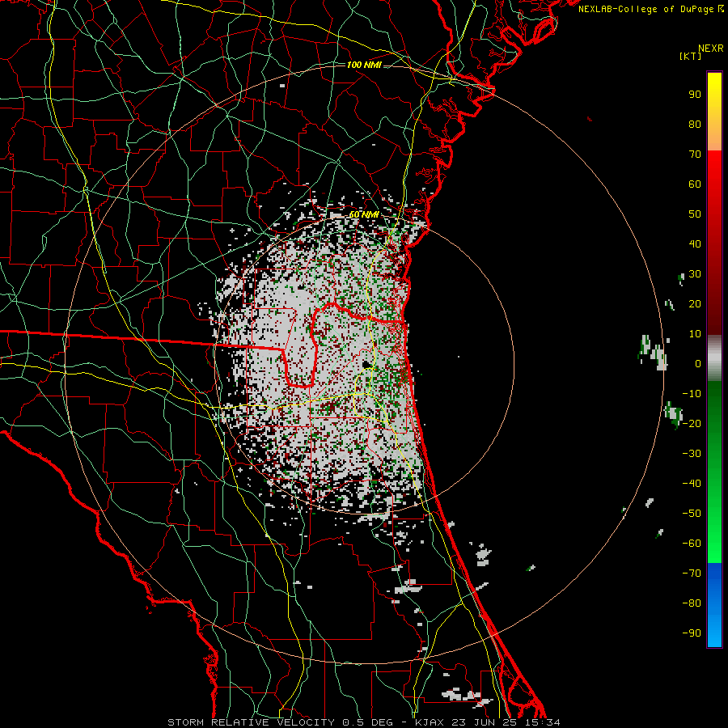Click the positive 70 scale label
The image size is (728, 728).
[695, 154]
